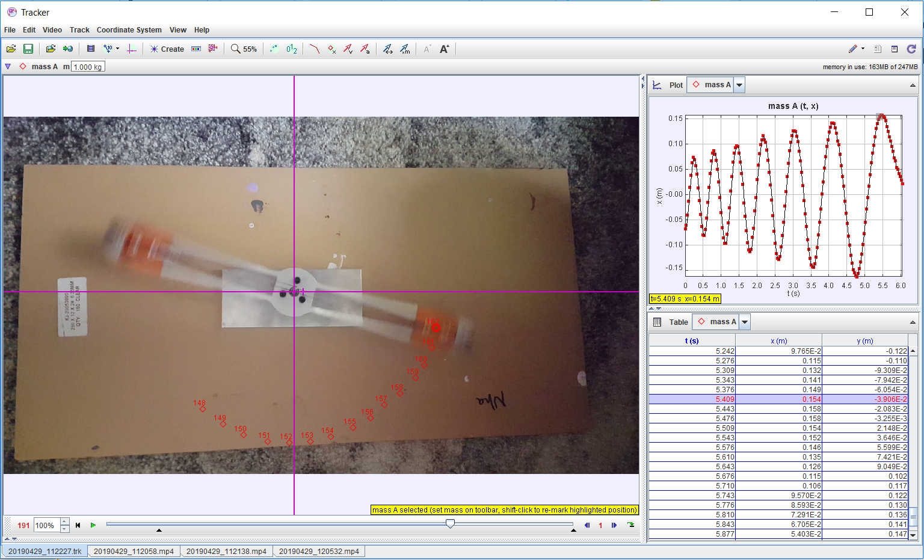This screenshot has height=560, width=924.
Task: Open a file with the folder icon
Action: 11,49
